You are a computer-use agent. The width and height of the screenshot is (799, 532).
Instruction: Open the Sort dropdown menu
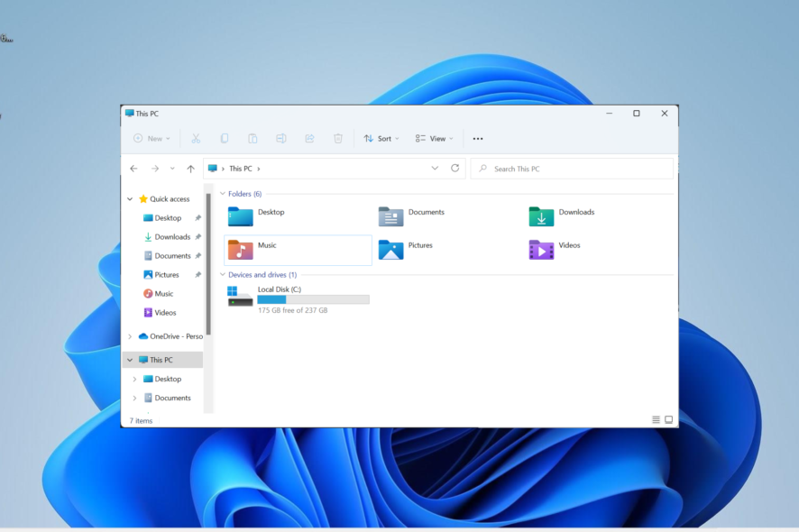point(381,139)
